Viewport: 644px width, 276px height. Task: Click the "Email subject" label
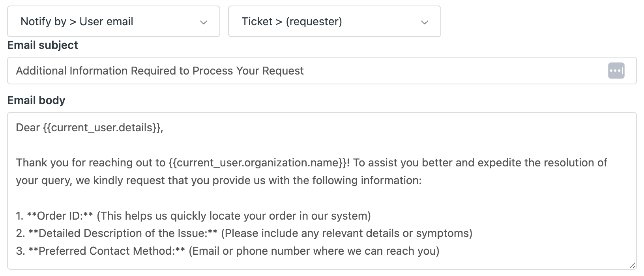point(43,45)
